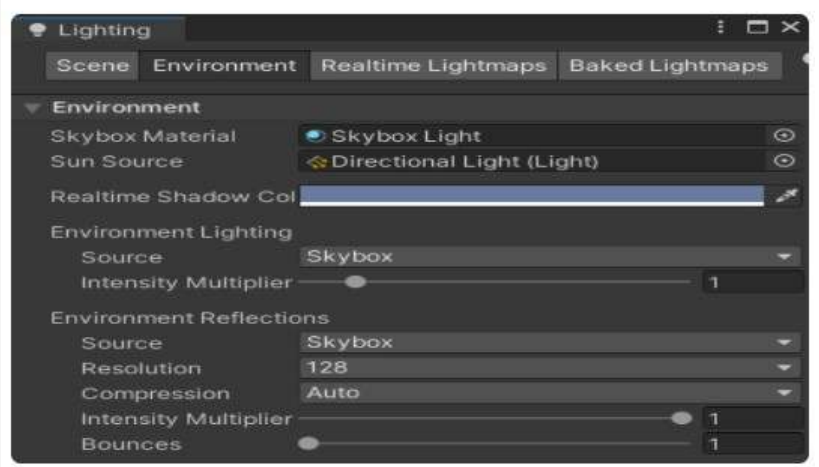Click the Bounces value input field
This screenshot has width=819, height=467.
click(752, 444)
